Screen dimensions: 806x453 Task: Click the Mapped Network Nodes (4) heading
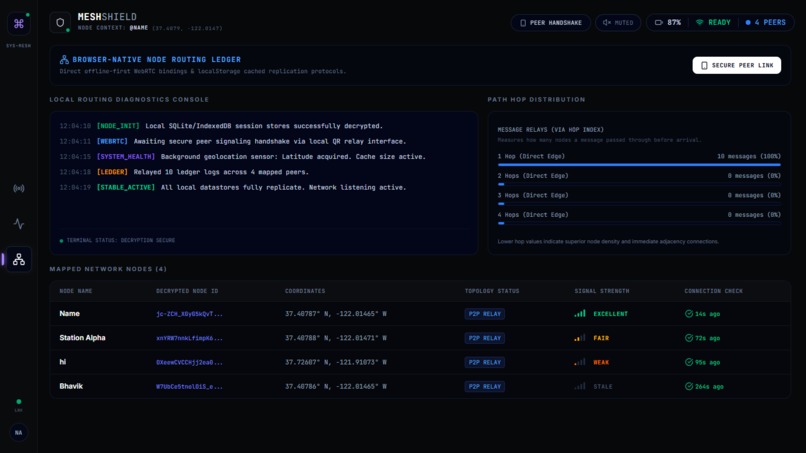108,269
